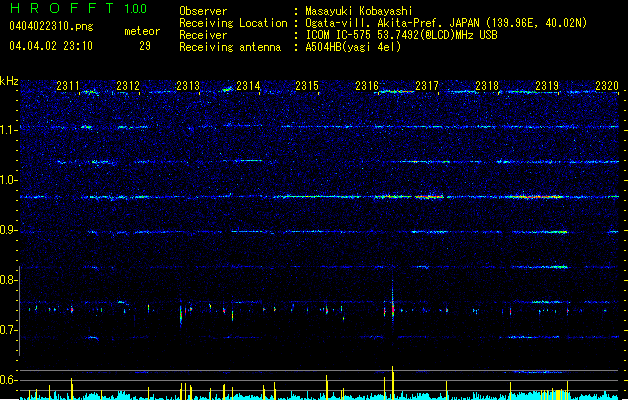Click time marker 2313
Viewport: 629px width, 400px height.
188,85
